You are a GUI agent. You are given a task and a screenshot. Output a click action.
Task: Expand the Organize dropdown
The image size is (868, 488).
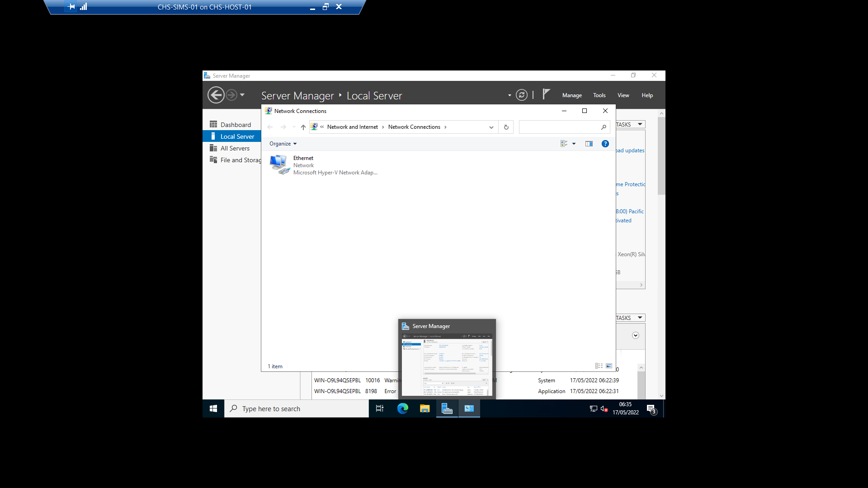pos(283,144)
